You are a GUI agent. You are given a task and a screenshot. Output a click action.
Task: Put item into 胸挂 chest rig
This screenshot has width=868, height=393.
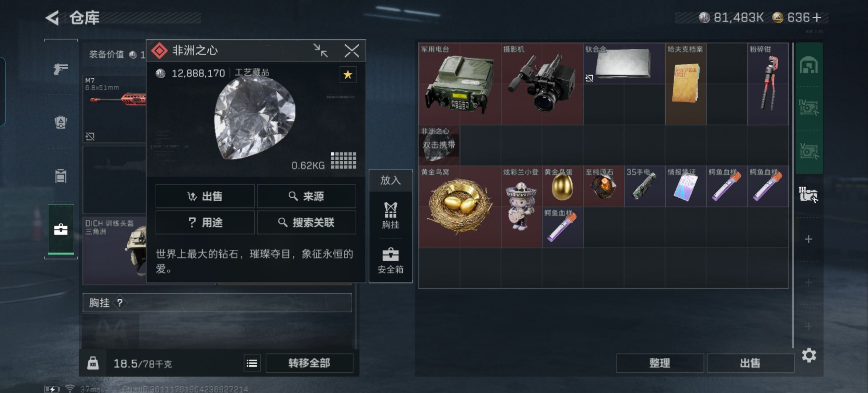point(391,215)
